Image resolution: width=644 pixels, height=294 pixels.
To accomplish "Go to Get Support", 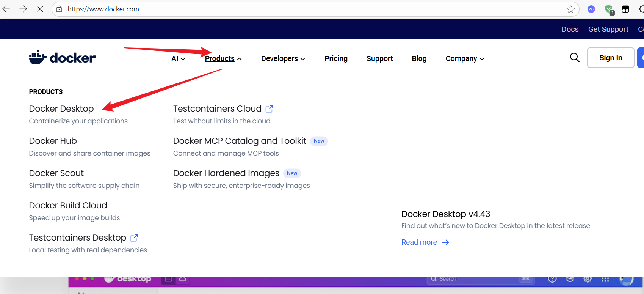I will pyautogui.click(x=608, y=29).
